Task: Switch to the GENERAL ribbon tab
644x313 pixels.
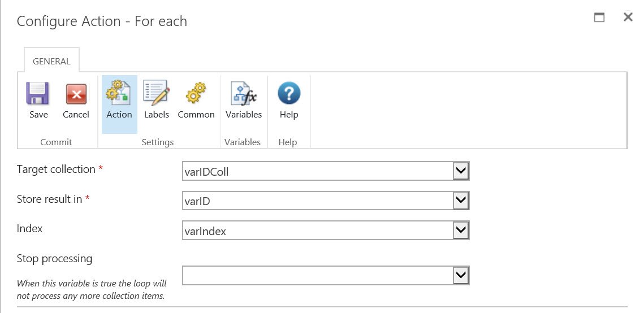Action: (51, 62)
